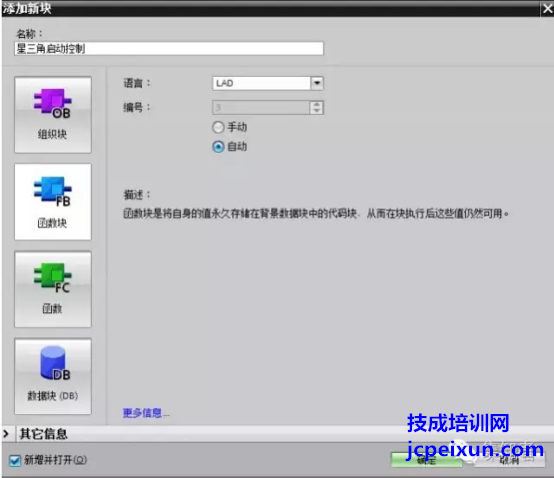Pick the DB data block (数据块) type
Image resolution: width=554 pixels, height=478 pixels.
tap(53, 376)
